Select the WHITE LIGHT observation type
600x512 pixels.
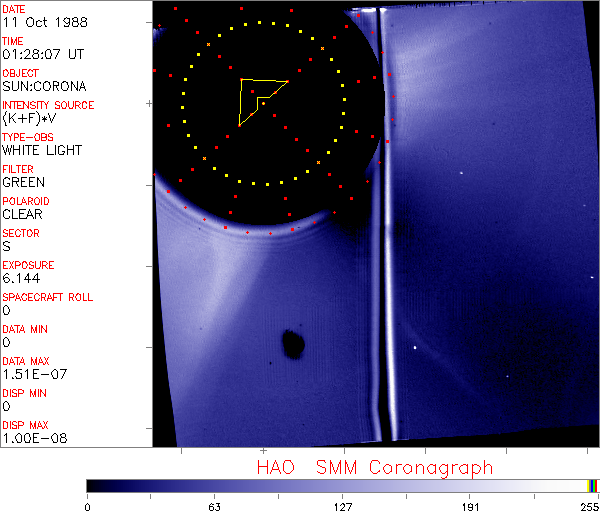[x=42, y=151]
